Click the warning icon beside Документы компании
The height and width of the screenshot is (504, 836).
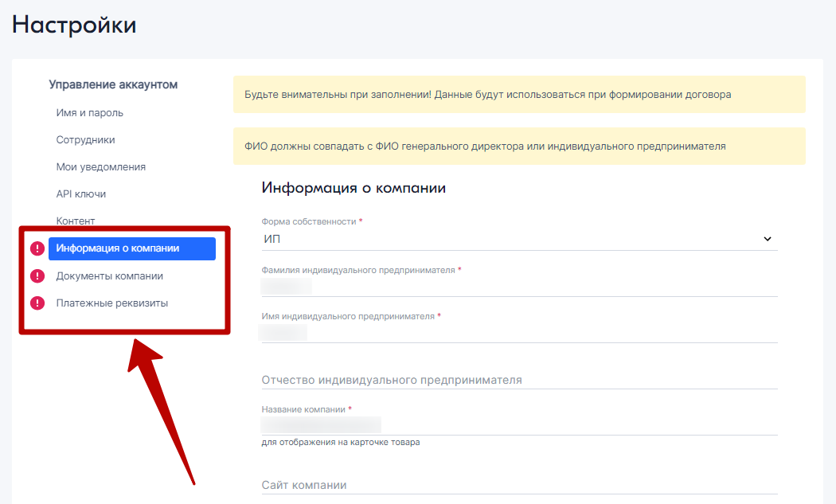click(x=37, y=276)
